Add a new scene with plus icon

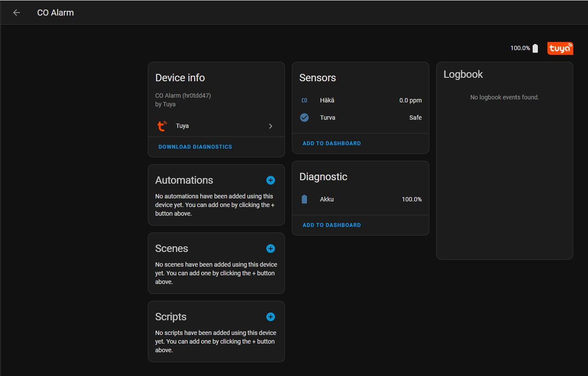pyautogui.click(x=271, y=249)
